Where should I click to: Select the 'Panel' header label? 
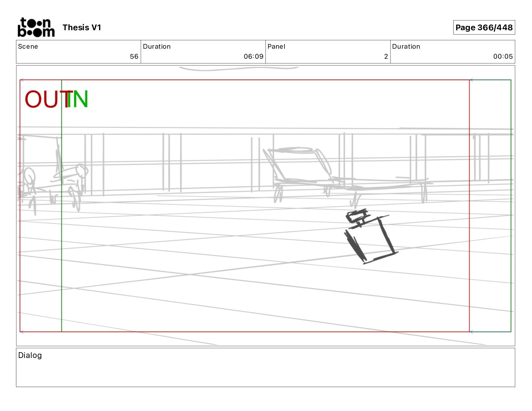[x=276, y=46]
